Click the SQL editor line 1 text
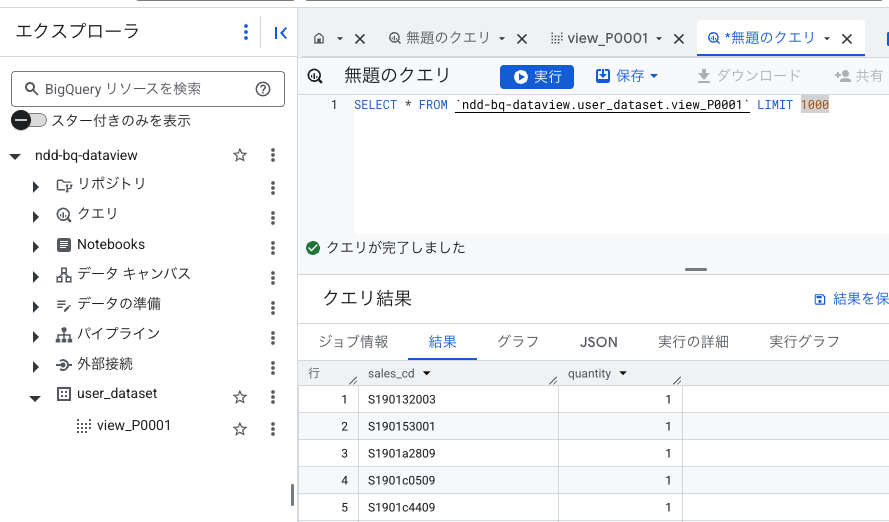The height and width of the screenshot is (522, 889). point(591,105)
